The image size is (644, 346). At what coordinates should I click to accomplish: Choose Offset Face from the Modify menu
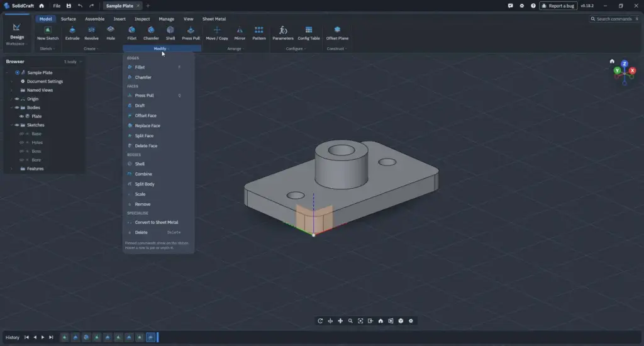[158, 116]
